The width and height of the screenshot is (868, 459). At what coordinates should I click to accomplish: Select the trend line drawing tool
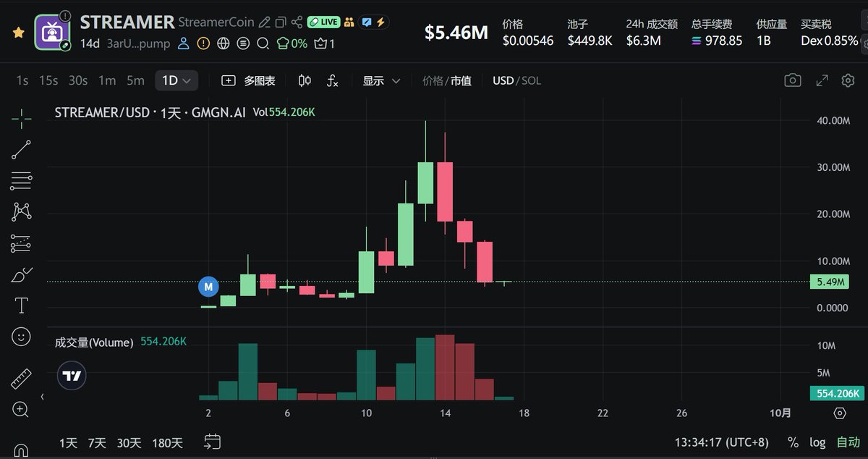[x=22, y=150]
